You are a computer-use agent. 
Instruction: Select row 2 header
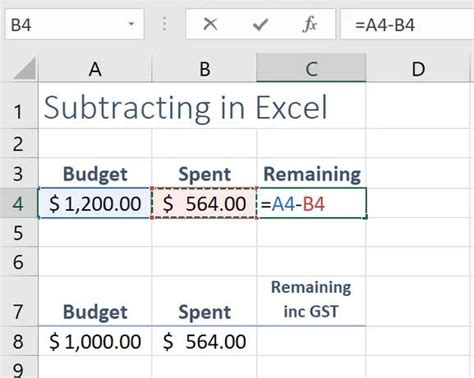pyautogui.click(x=19, y=143)
